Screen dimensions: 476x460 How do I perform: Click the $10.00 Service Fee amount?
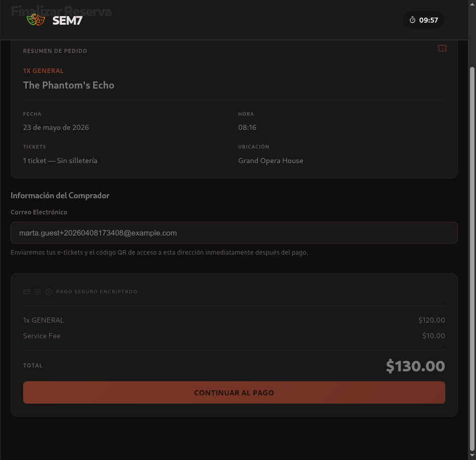pyautogui.click(x=433, y=336)
